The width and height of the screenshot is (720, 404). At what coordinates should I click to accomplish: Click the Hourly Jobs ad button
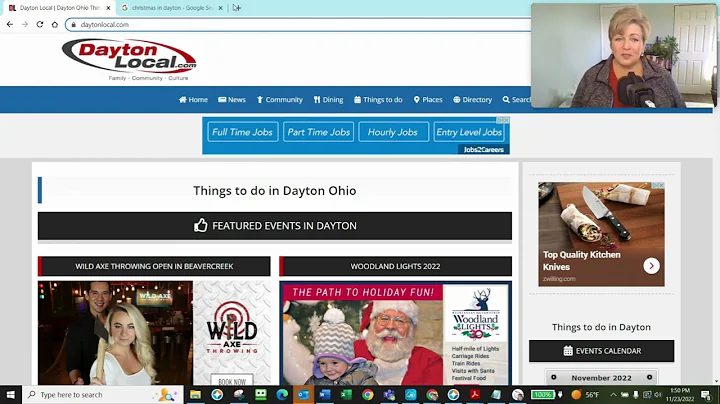(x=394, y=132)
